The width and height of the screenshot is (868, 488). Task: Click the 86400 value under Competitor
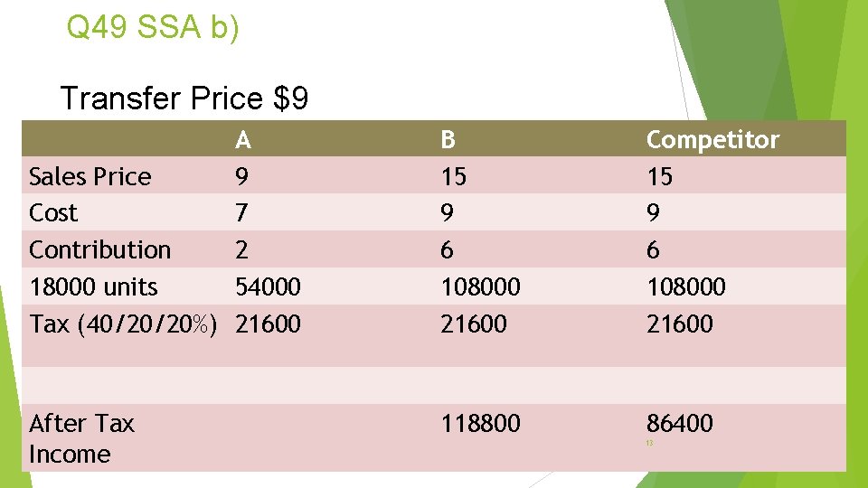coord(679,423)
